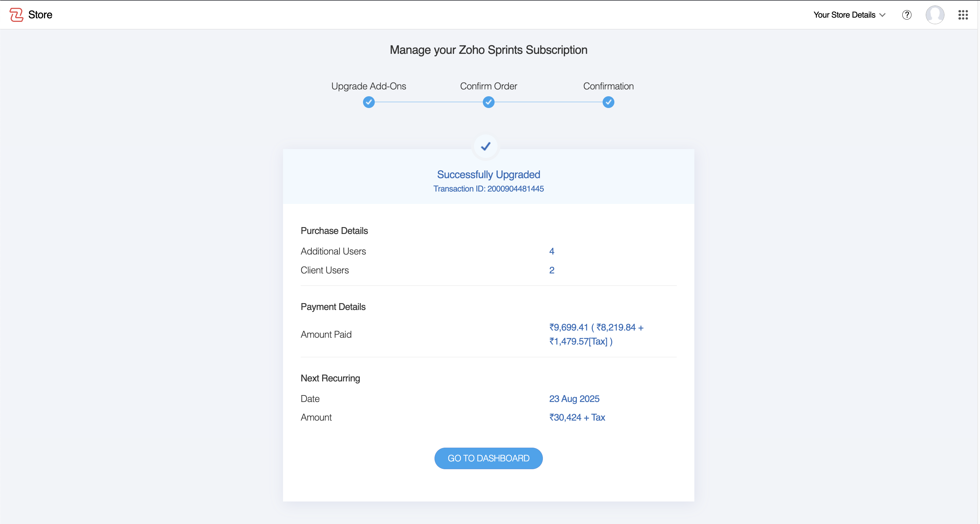The width and height of the screenshot is (980, 524).
Task: Select the Upgrade Add-Ons step label
Action: (x=369, y=86)
